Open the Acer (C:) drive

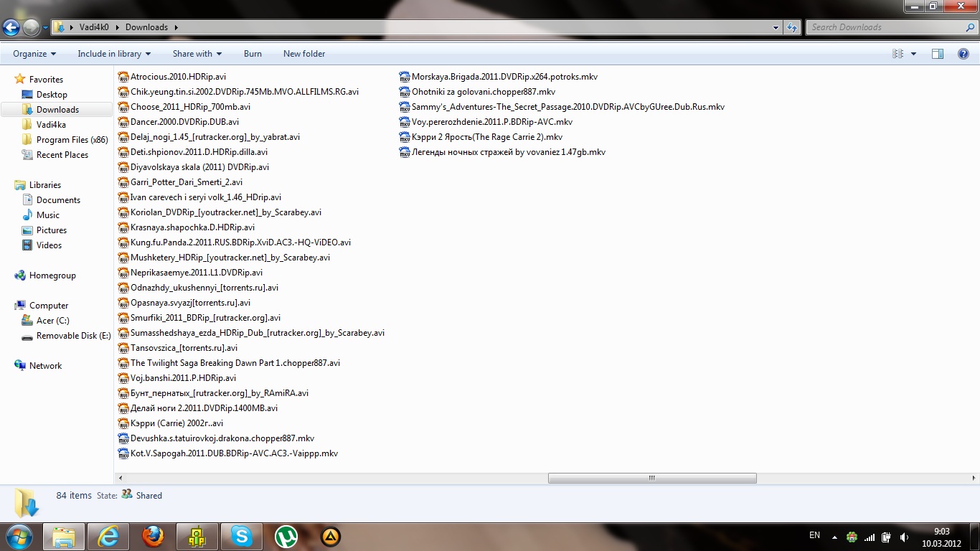(x=53, y=321)
